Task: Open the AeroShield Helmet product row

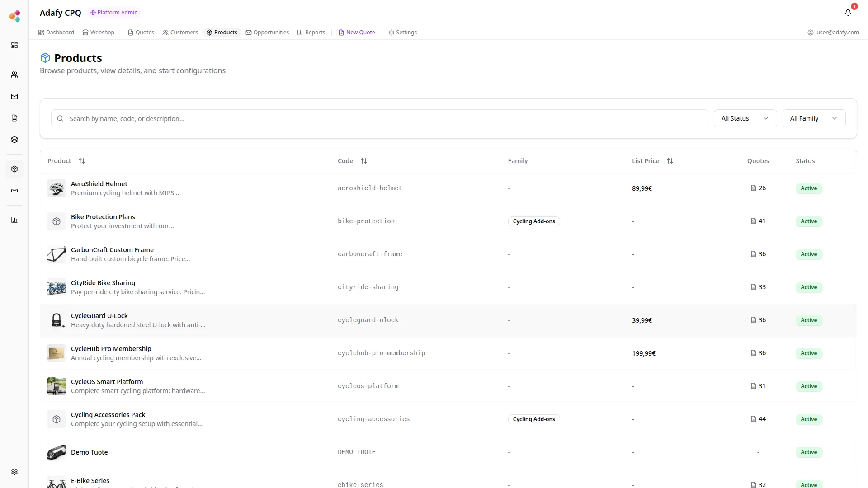Action: click(x=99, y=184)
